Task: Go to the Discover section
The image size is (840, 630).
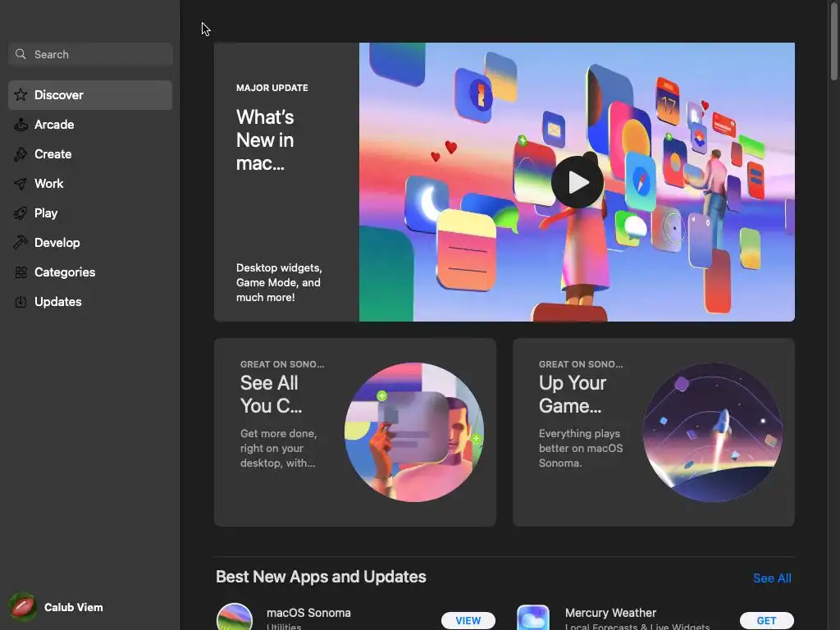Action: coord(90,95)
